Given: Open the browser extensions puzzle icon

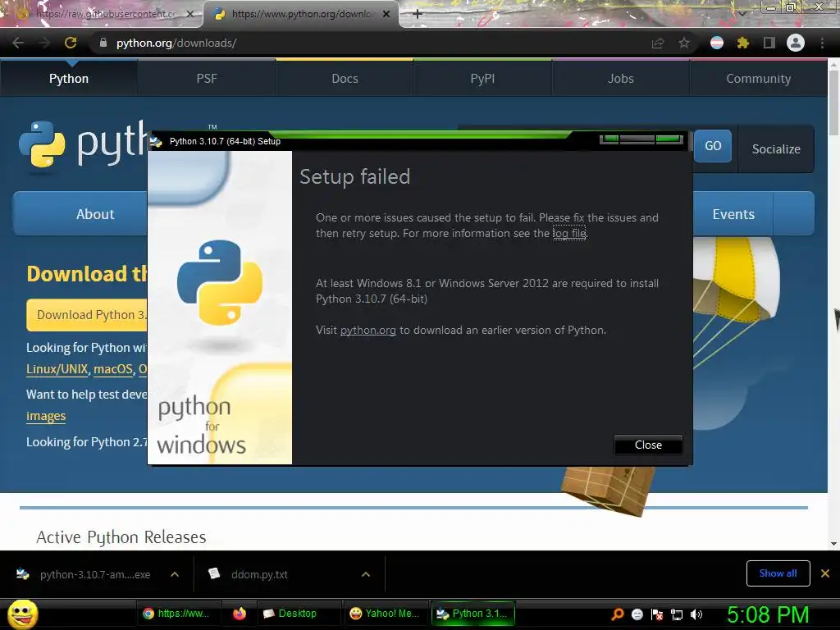Looking at the screenshot, I should pos(742,43).
